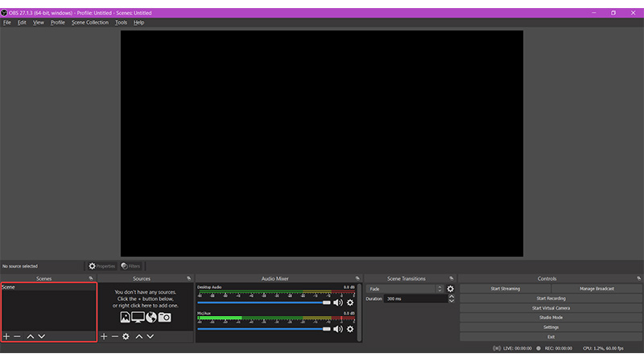The image size is (644, 362).
Task: Click the Audio Mixer vertical scrollbar
Action: [359, 312]
